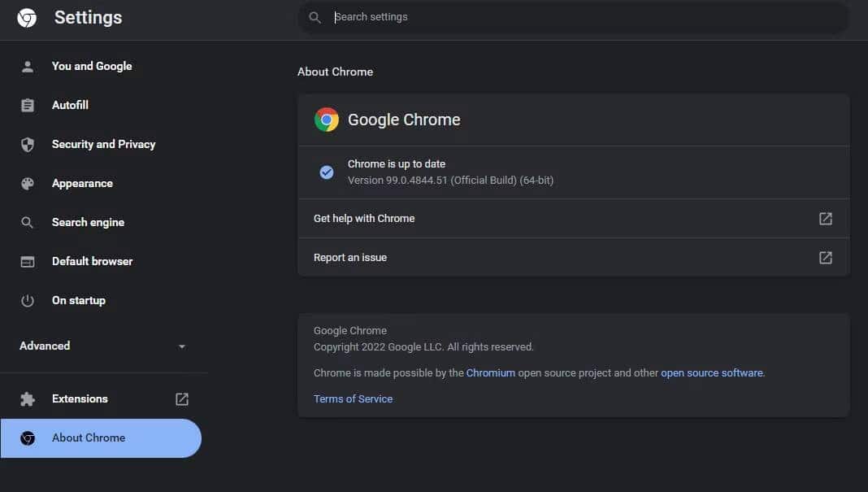
Task: Open the Terms of Service
Action: point(353,398)
